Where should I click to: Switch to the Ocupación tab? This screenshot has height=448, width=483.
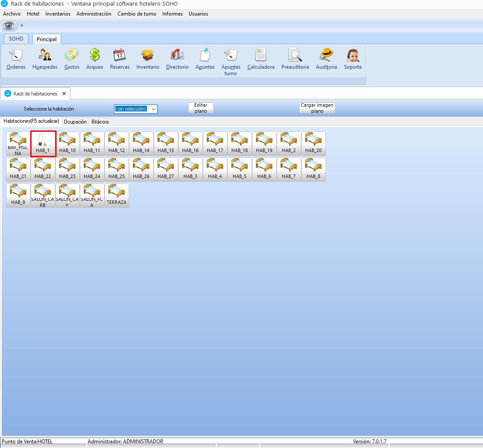(x=75, y=122)
